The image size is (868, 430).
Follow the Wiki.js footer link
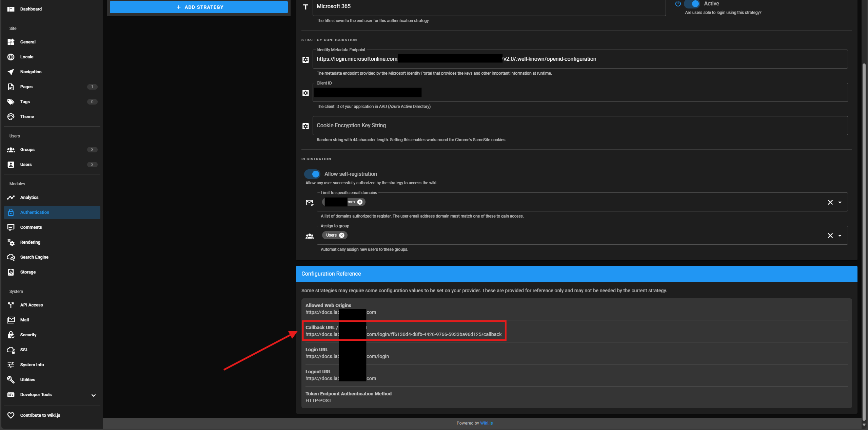coord(486,423)
